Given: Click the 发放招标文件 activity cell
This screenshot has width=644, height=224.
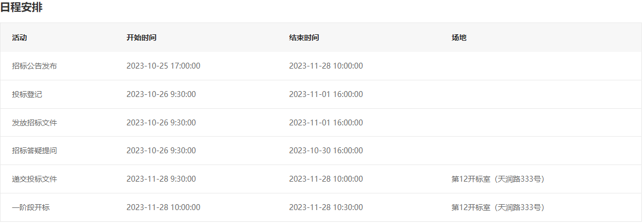Looking at the screenshot, I should (34, 123).
